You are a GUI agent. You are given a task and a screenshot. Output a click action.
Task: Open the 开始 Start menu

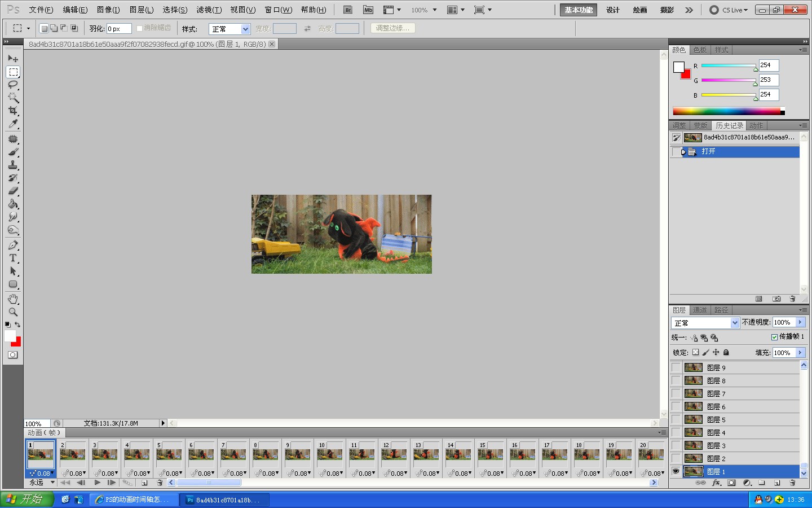point(27,500)
